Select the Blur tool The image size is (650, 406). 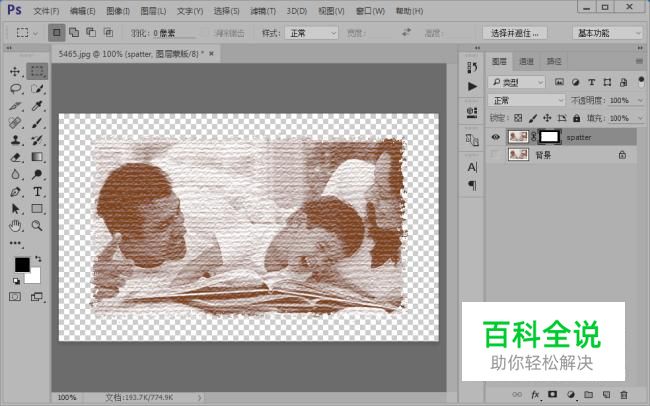(15, 174)
